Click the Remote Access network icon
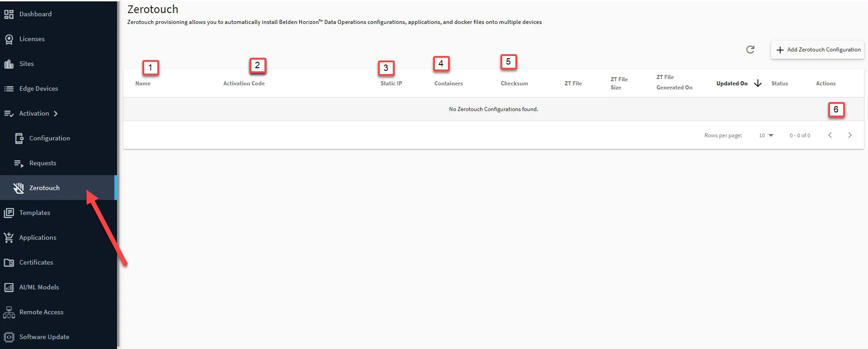This screenshot has width=868, height=349. click(x=9, y=312)
